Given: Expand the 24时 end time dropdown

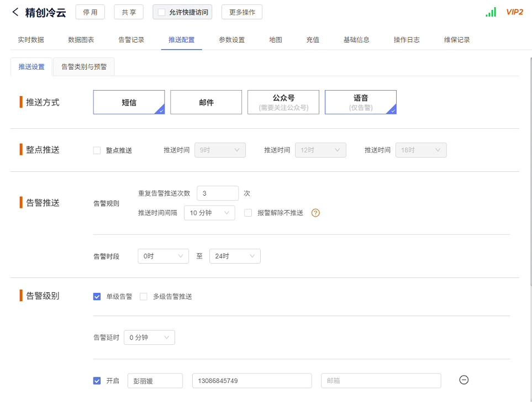Looking at the screenshot, I should (235, 256).
